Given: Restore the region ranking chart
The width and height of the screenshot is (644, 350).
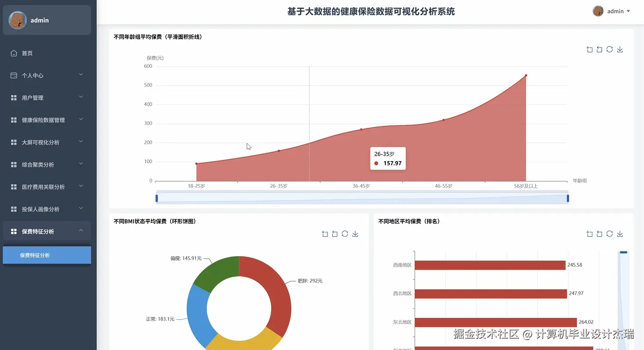Looking at the screenshot, I should [x=609, y=234].
